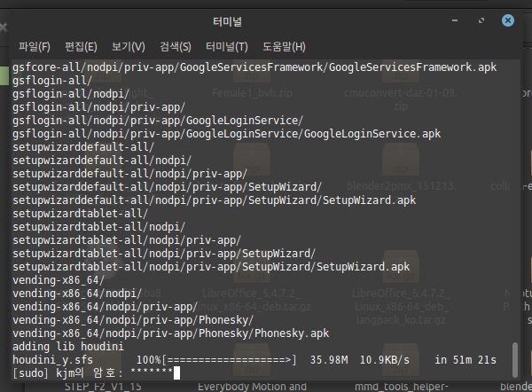This screenshot has width=532, height=392.
Task: Click the sudo password prompt cursor
Action: tap(176, 373)
